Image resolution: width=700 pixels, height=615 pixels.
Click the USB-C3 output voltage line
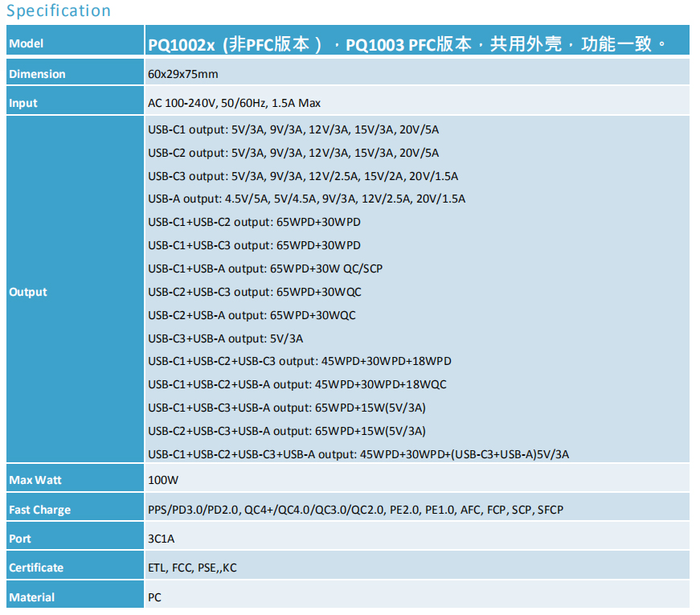(x=303, y=176)
